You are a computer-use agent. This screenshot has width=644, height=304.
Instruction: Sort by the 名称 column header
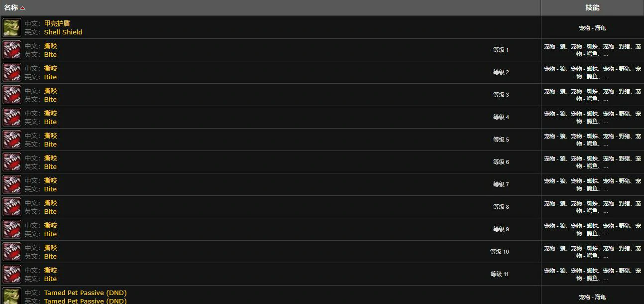[x=11, y=7]
